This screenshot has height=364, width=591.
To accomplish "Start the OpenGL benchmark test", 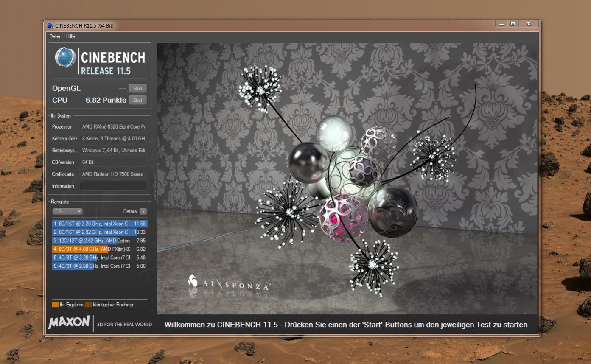I will point(137,89).
